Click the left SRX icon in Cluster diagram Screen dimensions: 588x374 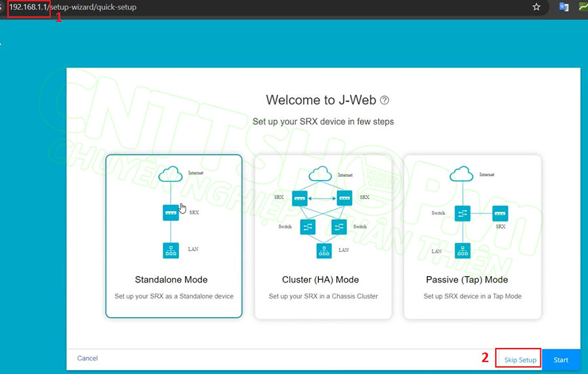click(300, 197)
